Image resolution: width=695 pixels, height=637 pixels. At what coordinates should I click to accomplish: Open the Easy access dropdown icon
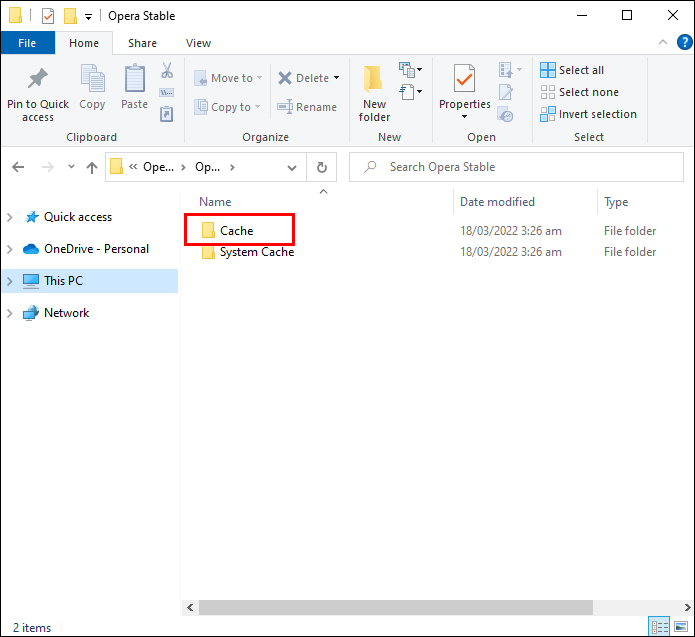coord(410,92)
